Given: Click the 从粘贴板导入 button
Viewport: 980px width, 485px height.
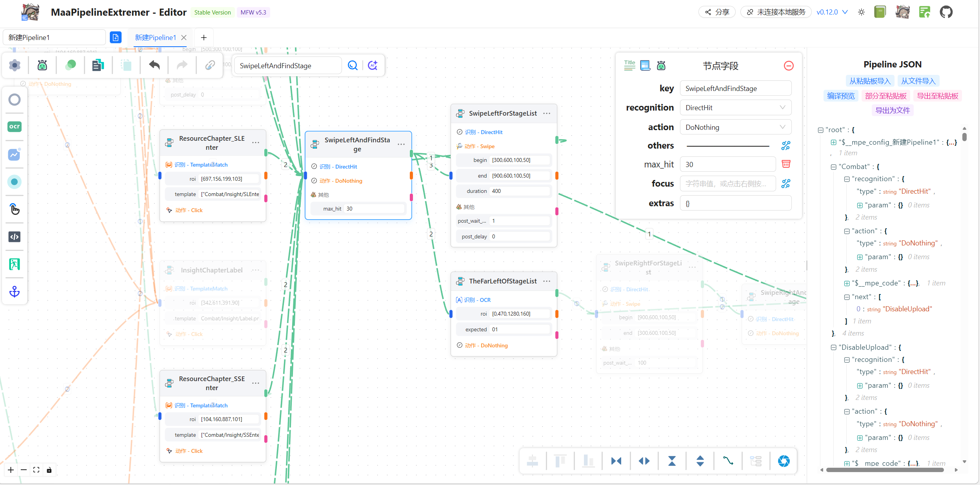Looking at the screenshot, I should pyautogui.click(x=869, y=81).
